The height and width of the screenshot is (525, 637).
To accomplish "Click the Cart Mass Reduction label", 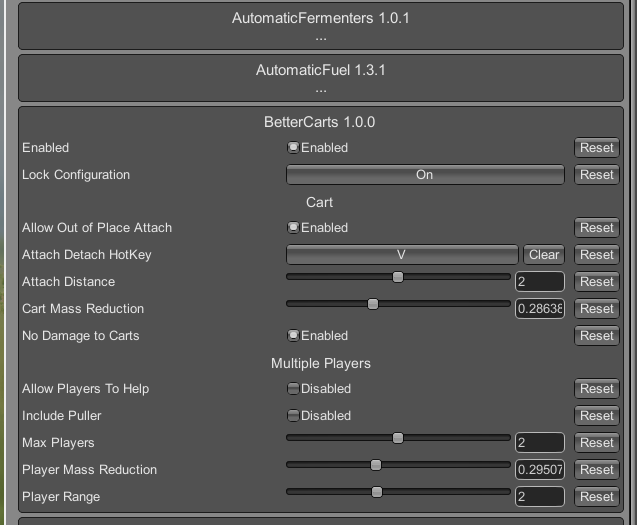I will [83, 308].
